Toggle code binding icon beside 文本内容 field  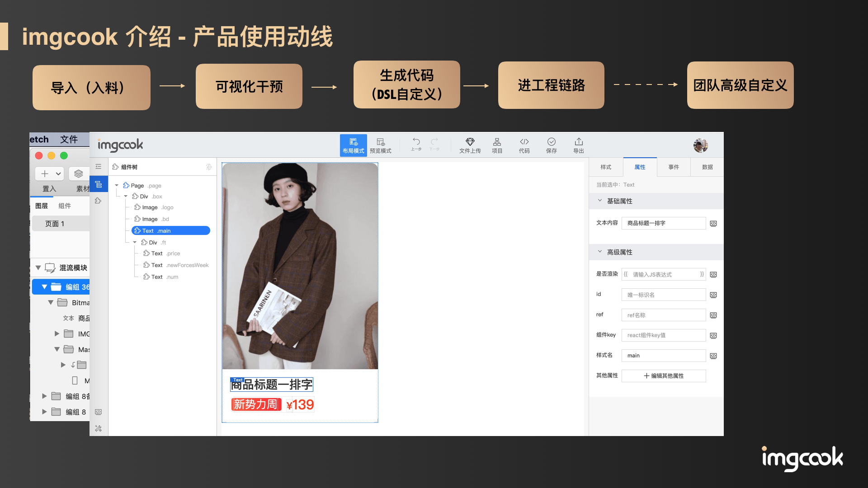713,223
